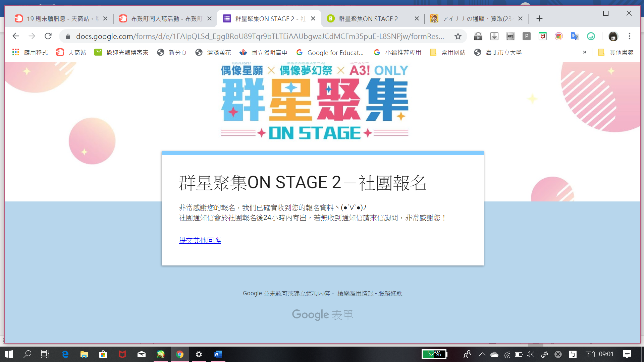Click the browser forward arrow
Image resolution: width=644 pixels, height=362 pixels.
(32, 36)
